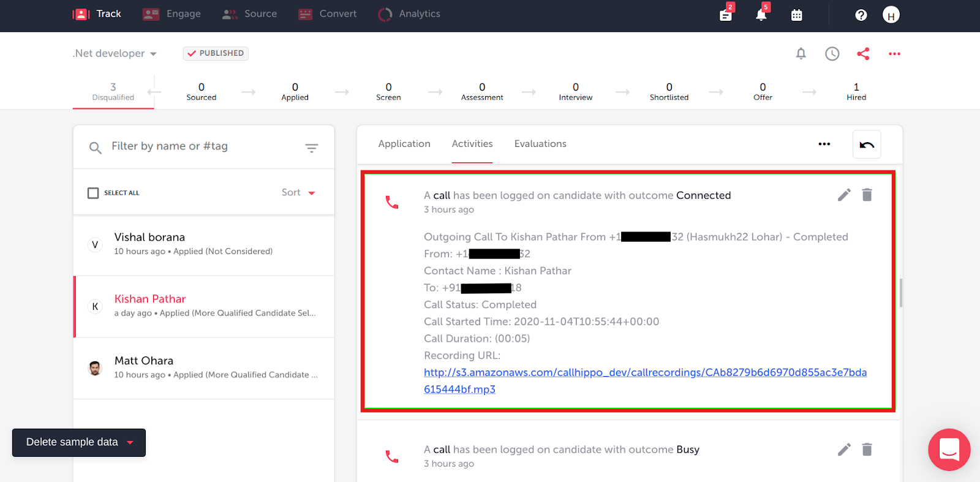Select the Assessment pipeline stage
Image resolution: width=980 pixels, height=482 pixels.
[482, 92]
